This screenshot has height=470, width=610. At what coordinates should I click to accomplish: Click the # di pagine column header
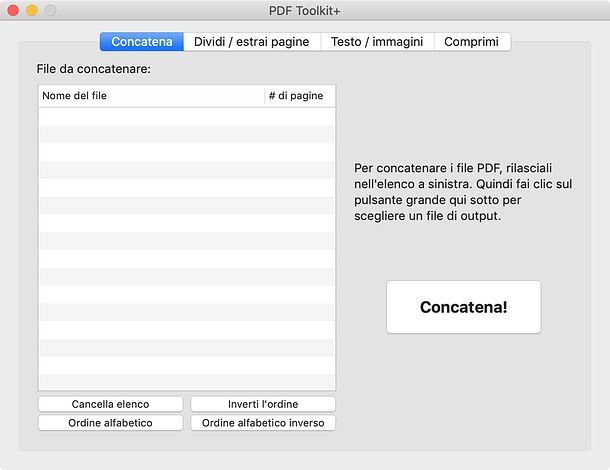tap(299, 96)
